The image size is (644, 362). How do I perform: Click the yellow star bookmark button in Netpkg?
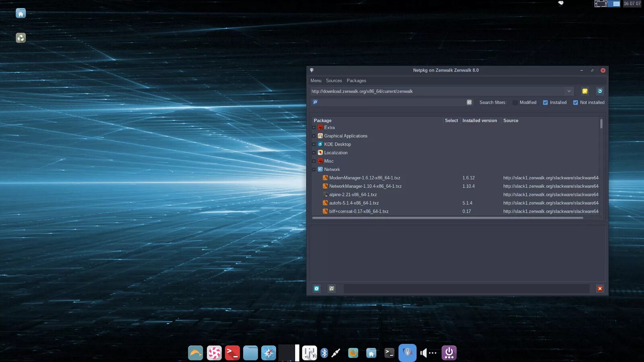coord(585,91)
